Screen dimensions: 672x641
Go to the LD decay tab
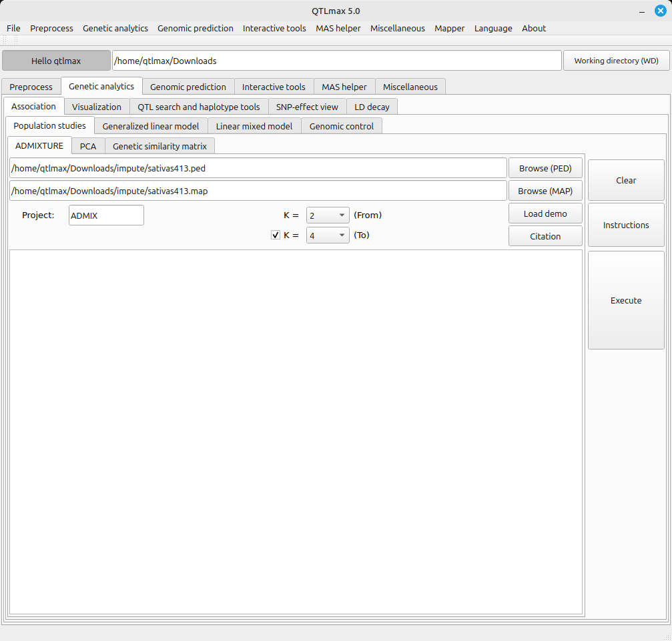coord(372,107)
